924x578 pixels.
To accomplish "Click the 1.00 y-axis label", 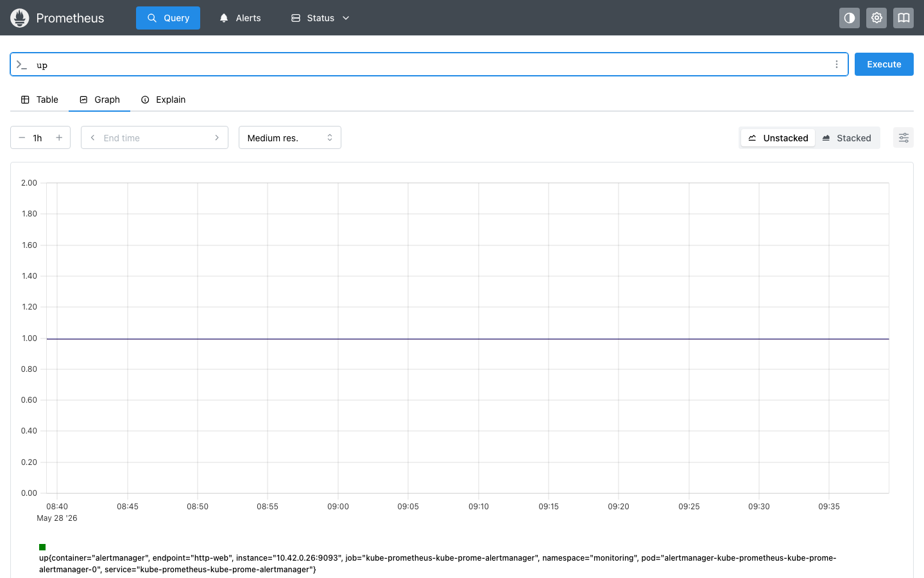I will click(x=30, y=338).
